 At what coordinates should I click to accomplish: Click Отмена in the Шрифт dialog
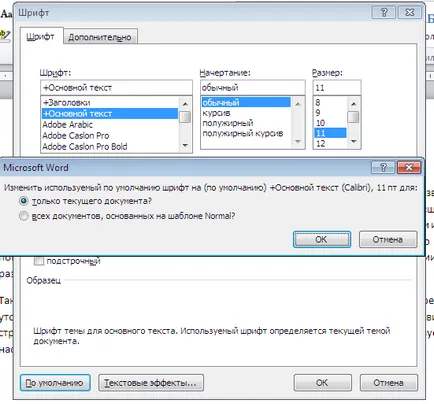click(x=389, y=383)
